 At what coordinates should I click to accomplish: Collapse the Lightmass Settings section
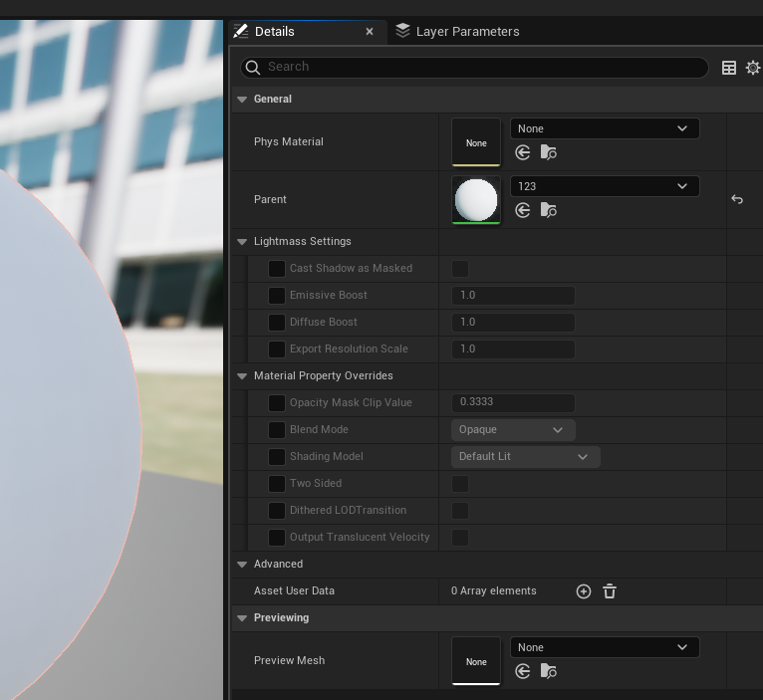click(x=242, y=242)
